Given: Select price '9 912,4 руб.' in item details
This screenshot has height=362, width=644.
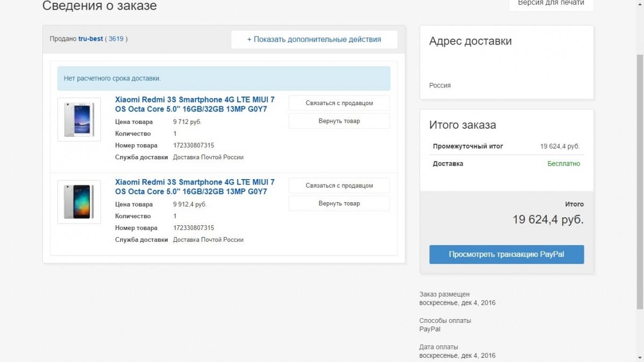Looking at the screenshot, I should tap(190, 204).
